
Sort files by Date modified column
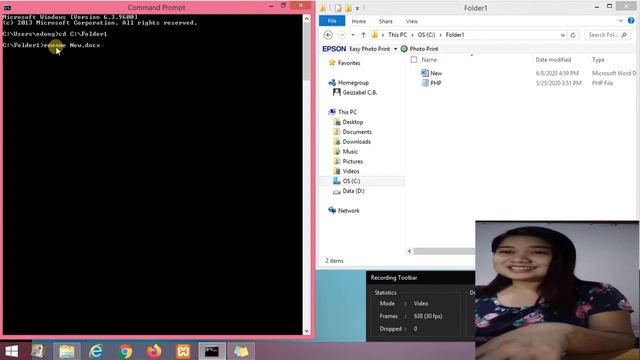553,60
